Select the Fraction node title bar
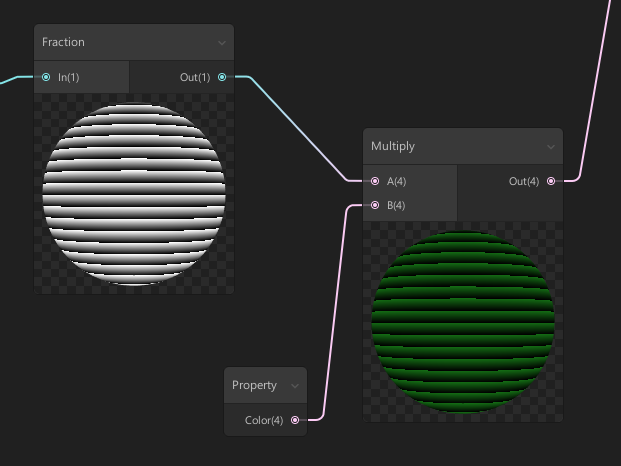The image size is (621, 466). click(134, 42)
